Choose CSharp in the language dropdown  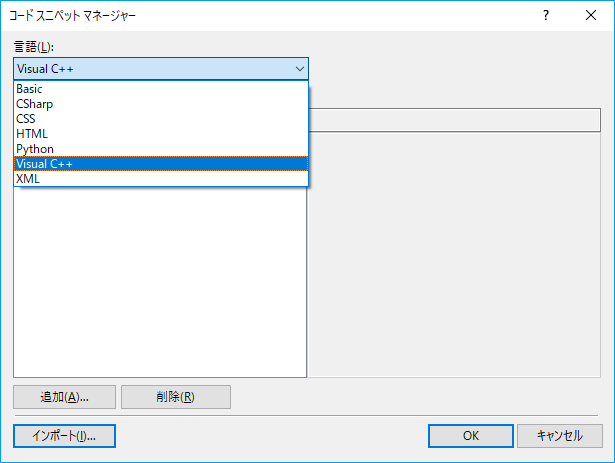pyautogui.click(x=161, y=104)
